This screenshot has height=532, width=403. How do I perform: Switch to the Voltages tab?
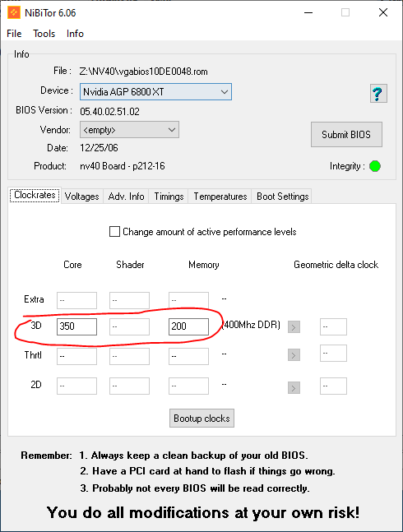pos(81,197)
